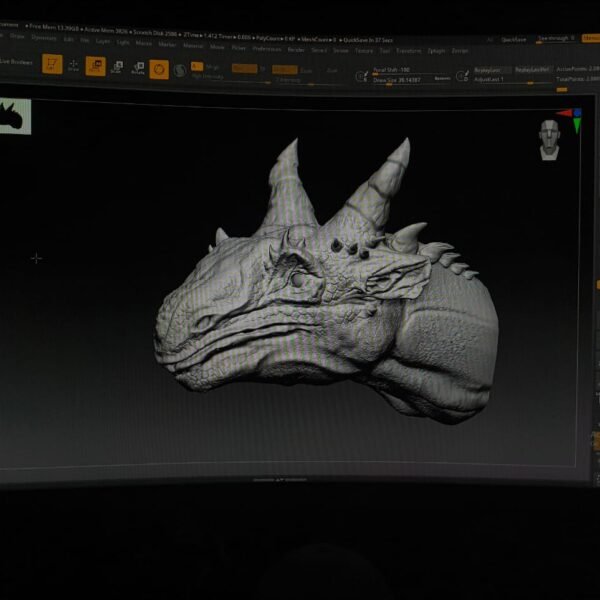This screenshot has width=600, height=600.
Task: Select the Rotate transform icon
Action: pos(137,68)
